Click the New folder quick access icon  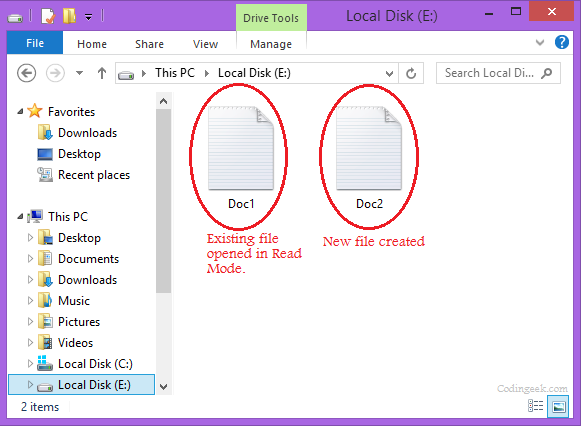[x=69, y=16]
